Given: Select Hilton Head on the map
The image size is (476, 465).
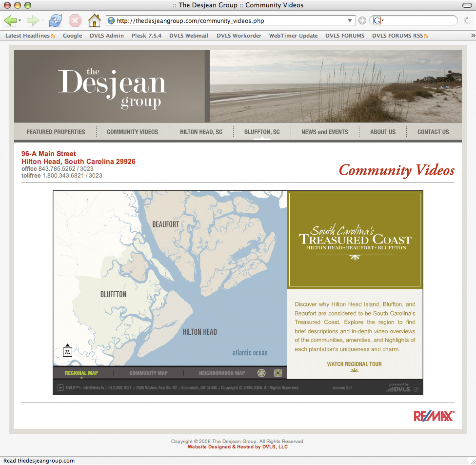Looking at the screenshot, I should pos(200,332).
